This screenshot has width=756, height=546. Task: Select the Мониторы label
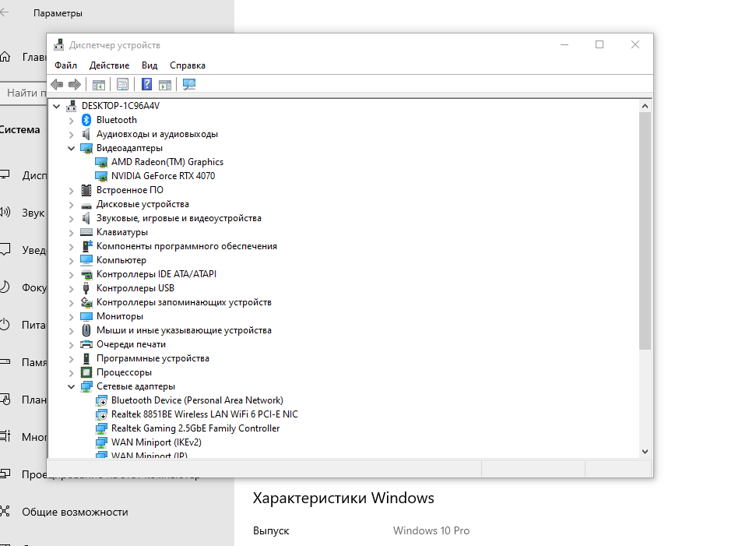click(120, 316)
